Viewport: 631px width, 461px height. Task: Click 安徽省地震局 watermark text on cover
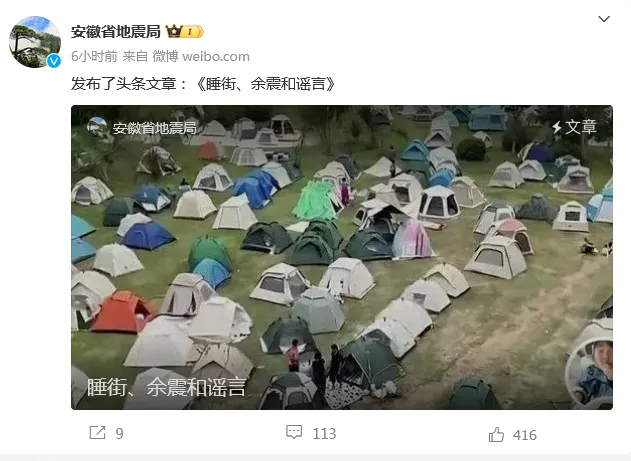pos(155,128)
